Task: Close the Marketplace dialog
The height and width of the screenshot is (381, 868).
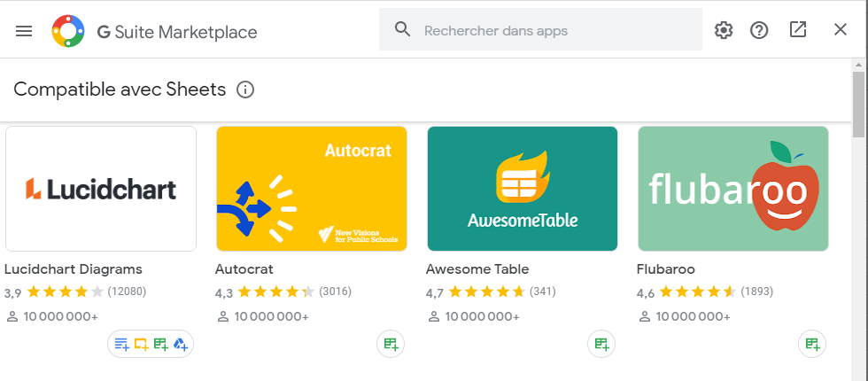Action: coord(841,30)
